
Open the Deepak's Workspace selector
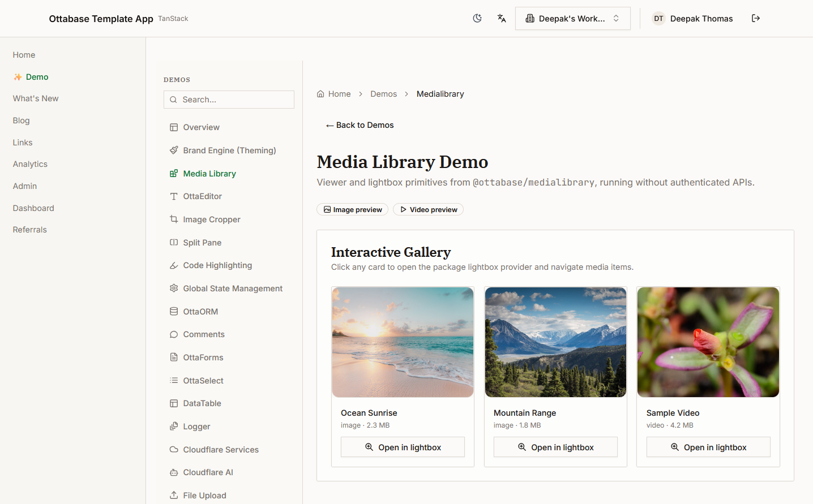click(572, 18)
